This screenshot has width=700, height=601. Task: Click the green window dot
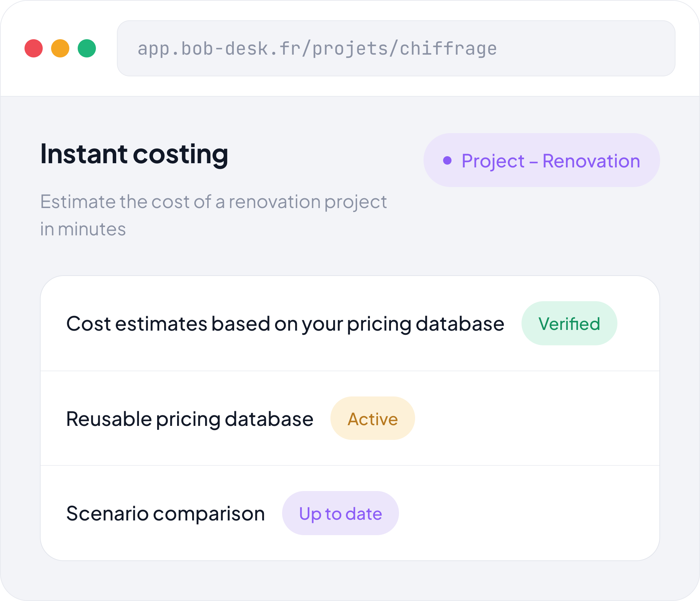pos(87,48)
